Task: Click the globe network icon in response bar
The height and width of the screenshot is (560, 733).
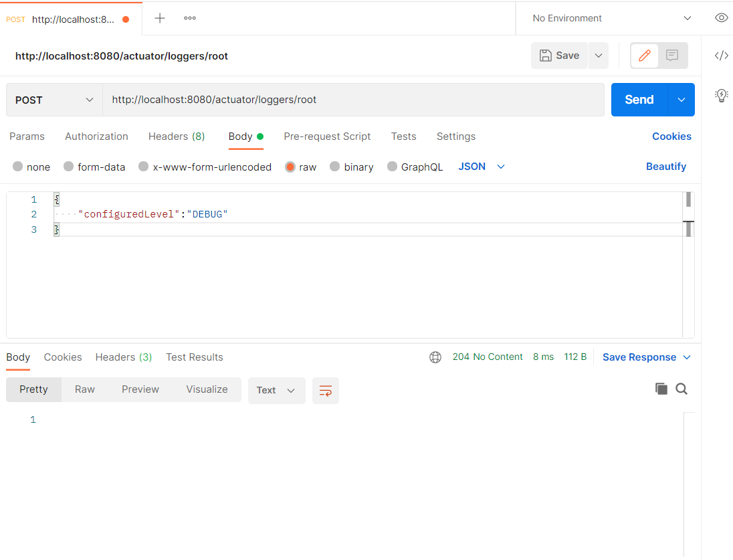Action: click(435, 357)
